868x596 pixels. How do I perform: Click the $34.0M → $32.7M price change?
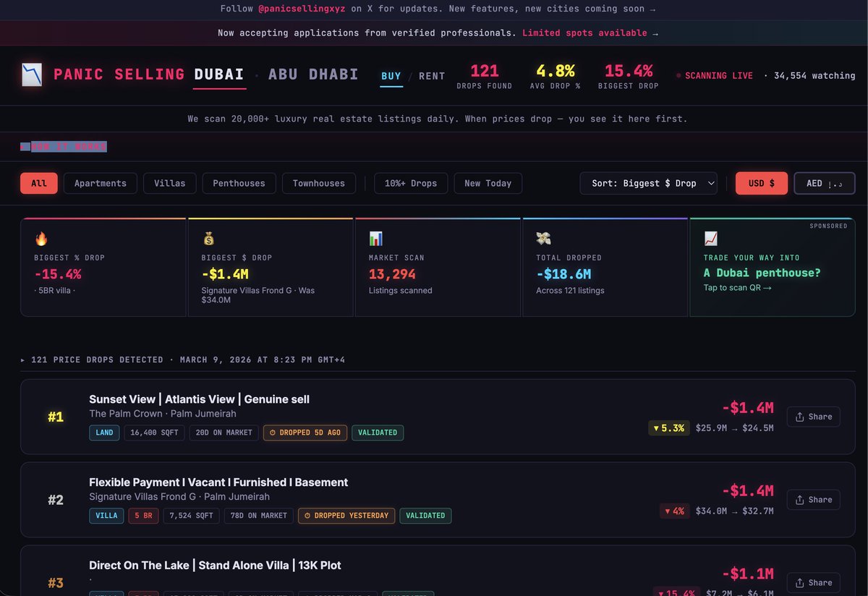click(x=735, y=511)
